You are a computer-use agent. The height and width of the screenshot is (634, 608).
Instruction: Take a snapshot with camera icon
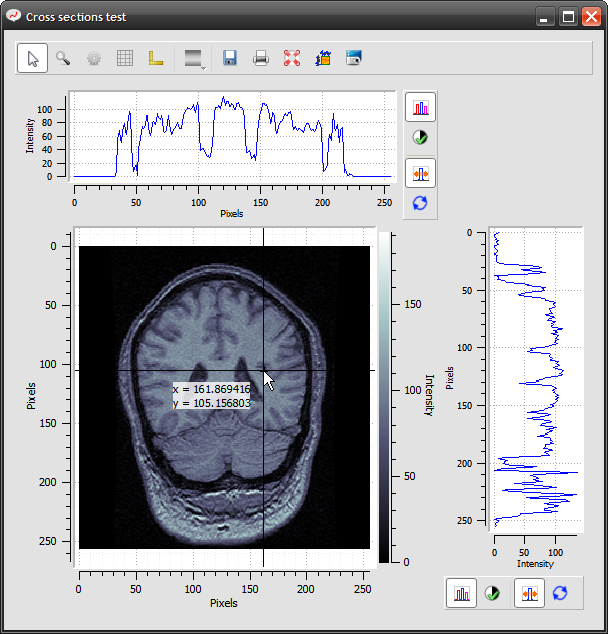(x=354, y=58)
